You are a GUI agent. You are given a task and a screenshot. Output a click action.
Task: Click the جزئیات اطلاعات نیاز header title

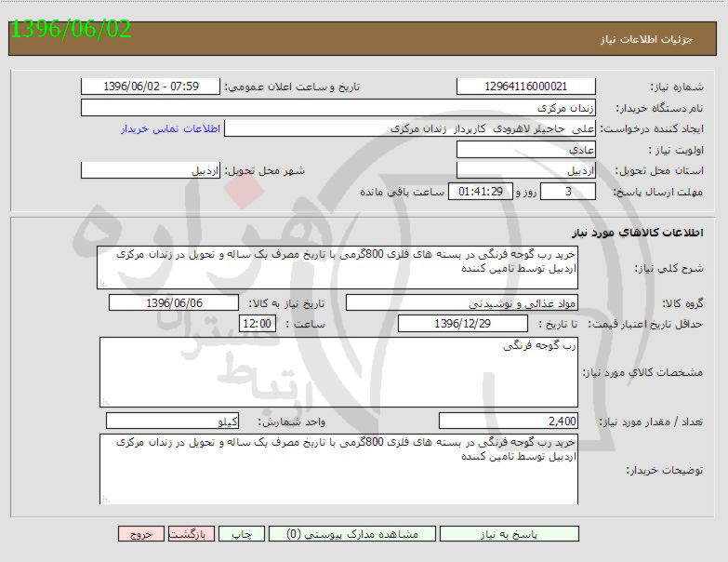(x=646, y=39)
